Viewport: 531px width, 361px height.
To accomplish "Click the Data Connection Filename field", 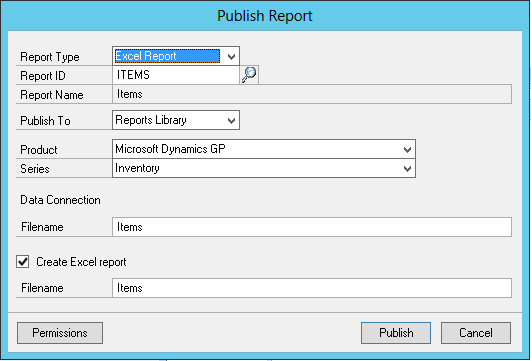I will click(x=312, y=227).
